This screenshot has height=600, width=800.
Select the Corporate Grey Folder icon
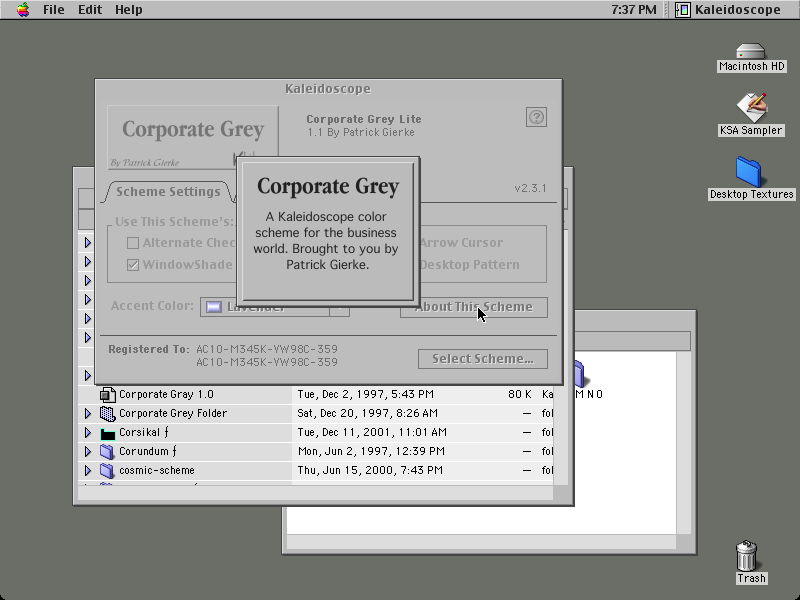(108, 413)
